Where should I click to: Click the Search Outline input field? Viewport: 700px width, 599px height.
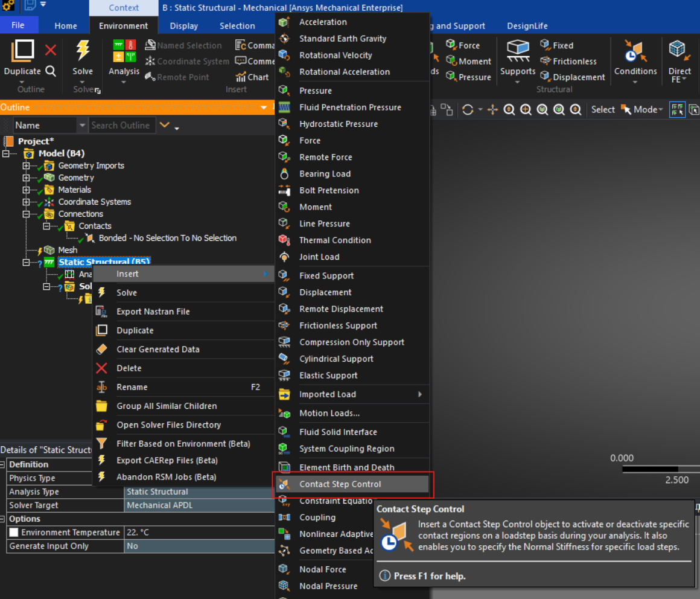(121, 126)
